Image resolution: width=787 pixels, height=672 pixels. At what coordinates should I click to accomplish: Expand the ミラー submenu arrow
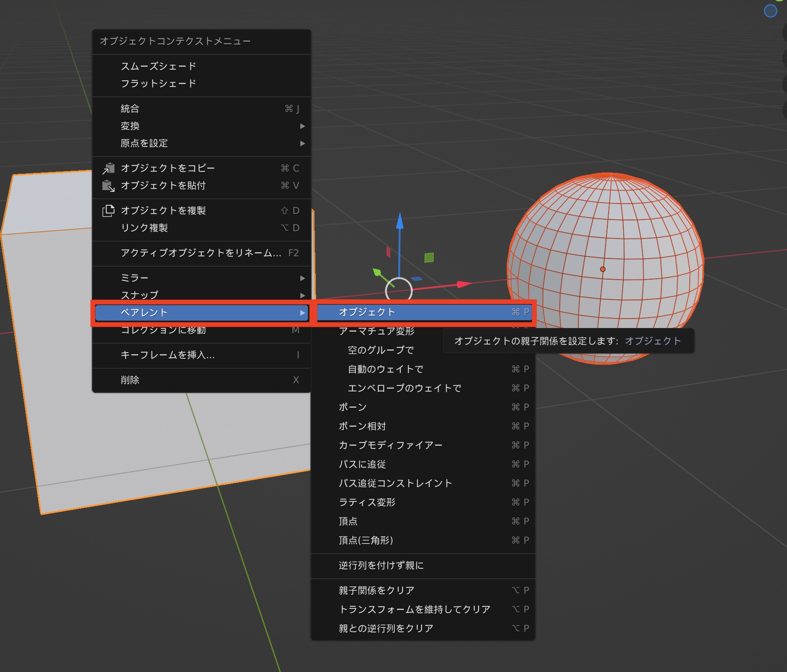[x=302, y=278]
